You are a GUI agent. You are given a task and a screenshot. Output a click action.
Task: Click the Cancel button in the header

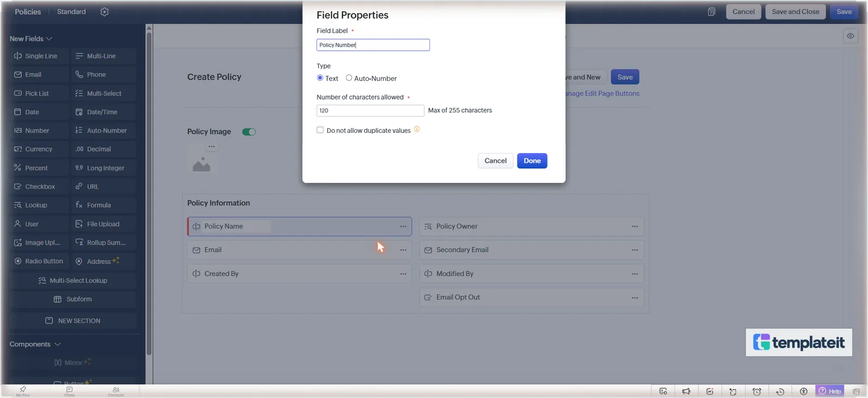pyautogui.click(x=743, y=11)
